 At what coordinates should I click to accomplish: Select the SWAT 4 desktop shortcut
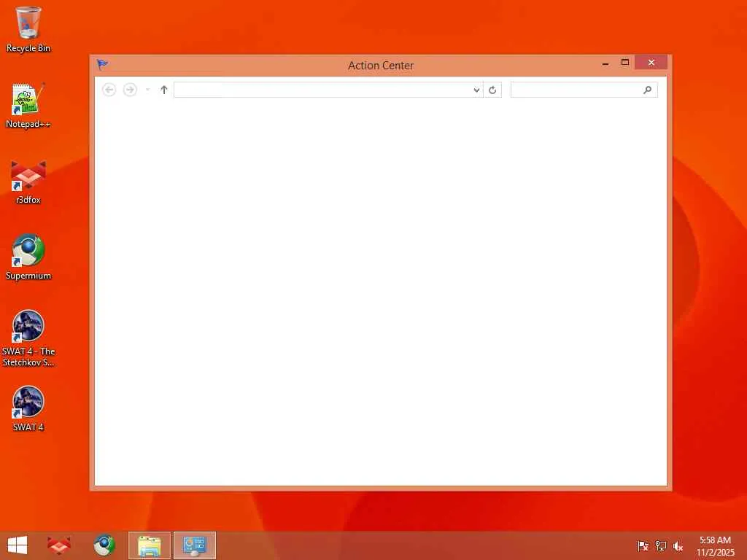pyautogui.click(x=28, y=408)
